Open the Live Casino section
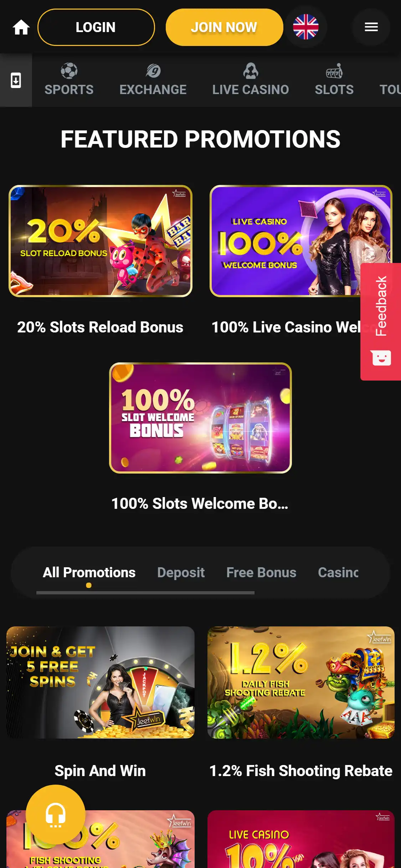The width and height of the screenshot is (401, 868). [x=251, y=80]
